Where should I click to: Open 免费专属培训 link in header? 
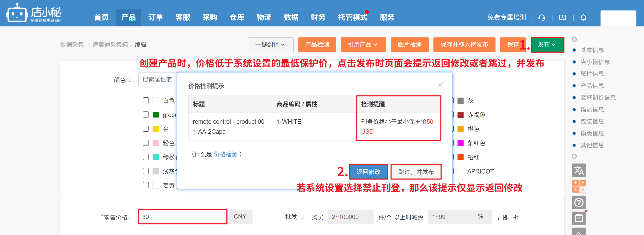(507, 18)
